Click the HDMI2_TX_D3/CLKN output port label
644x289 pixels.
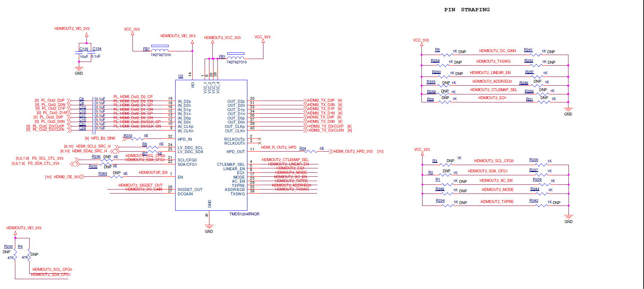click(326, 130)
